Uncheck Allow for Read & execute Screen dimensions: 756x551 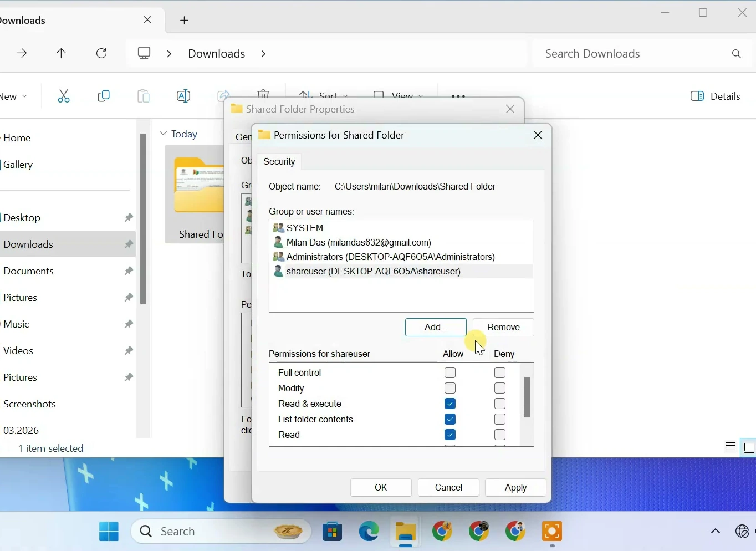point(450,404)
